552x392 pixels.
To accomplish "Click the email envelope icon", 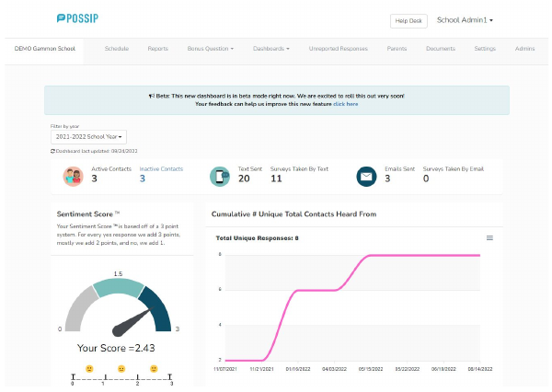I will pos(366,177).
